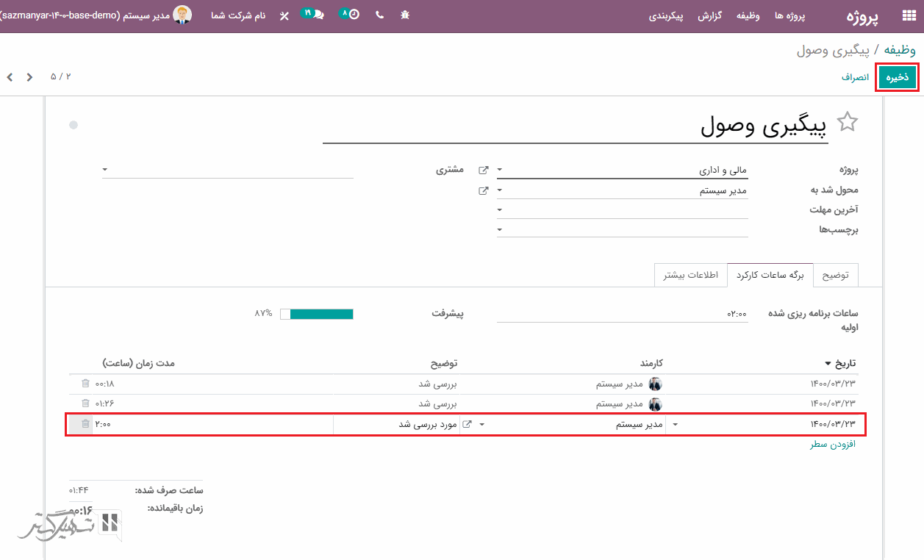Viewport: 924px width, 560px height.
Task: Expand the tags (برچسب‌ها) dropdown
Action: 501,230
